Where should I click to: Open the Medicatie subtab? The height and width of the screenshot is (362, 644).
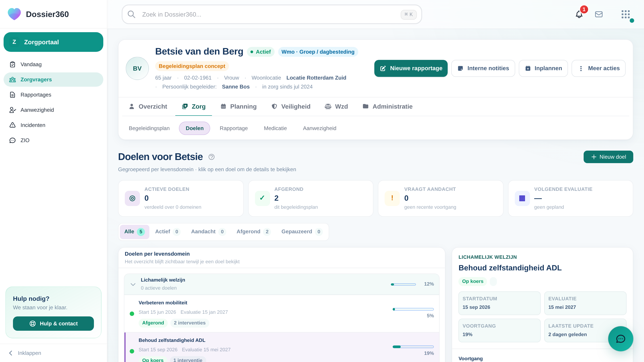coord(275,128)
